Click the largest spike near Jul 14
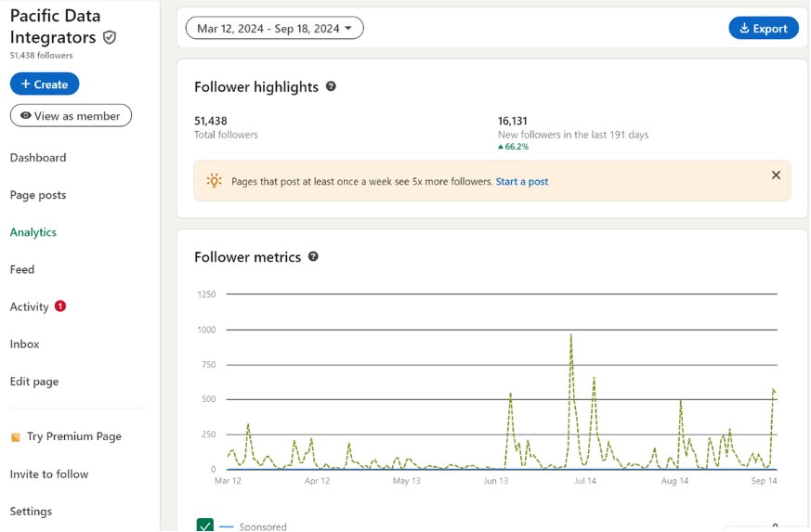The width and height of the screenshot is (811, 532). [571, 335]
